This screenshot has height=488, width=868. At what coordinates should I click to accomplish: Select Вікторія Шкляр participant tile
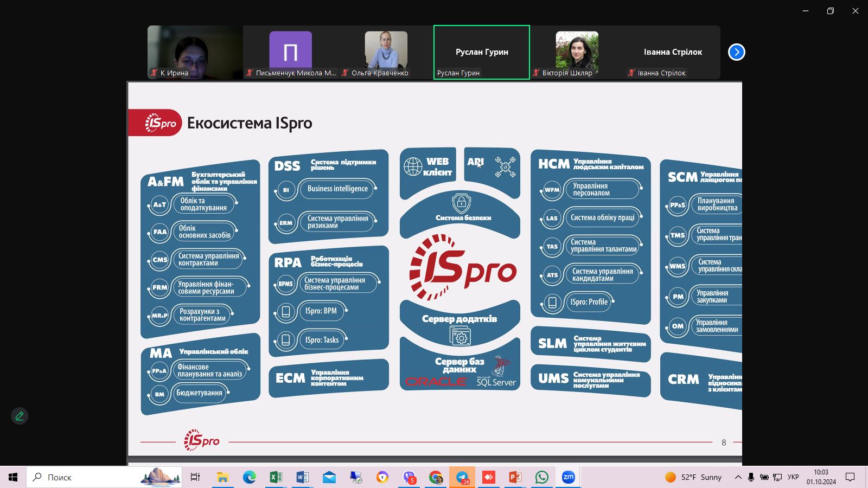pos(577,52)
